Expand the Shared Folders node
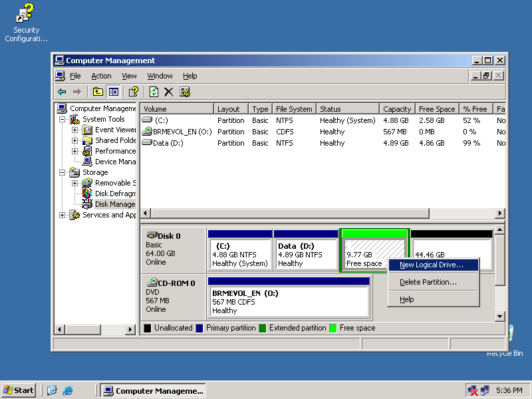Viewport: 532px width, 399px height. pos(74,140)
